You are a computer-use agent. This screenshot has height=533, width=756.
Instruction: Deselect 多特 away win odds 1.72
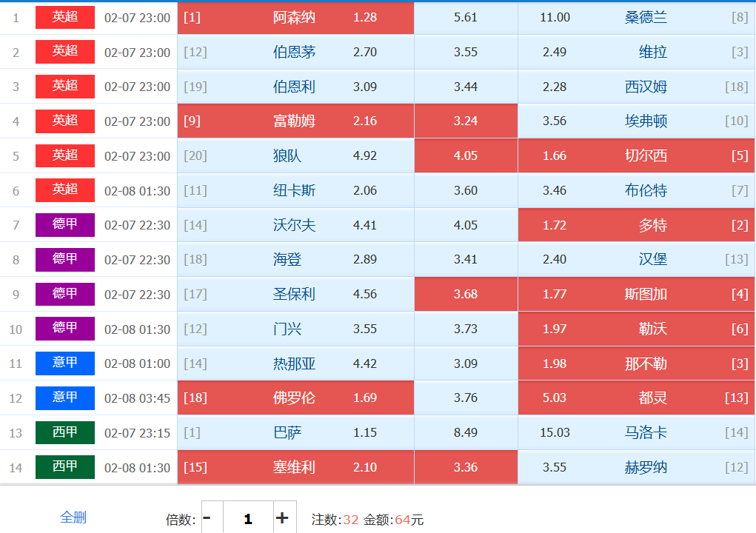tap(636, 225)
